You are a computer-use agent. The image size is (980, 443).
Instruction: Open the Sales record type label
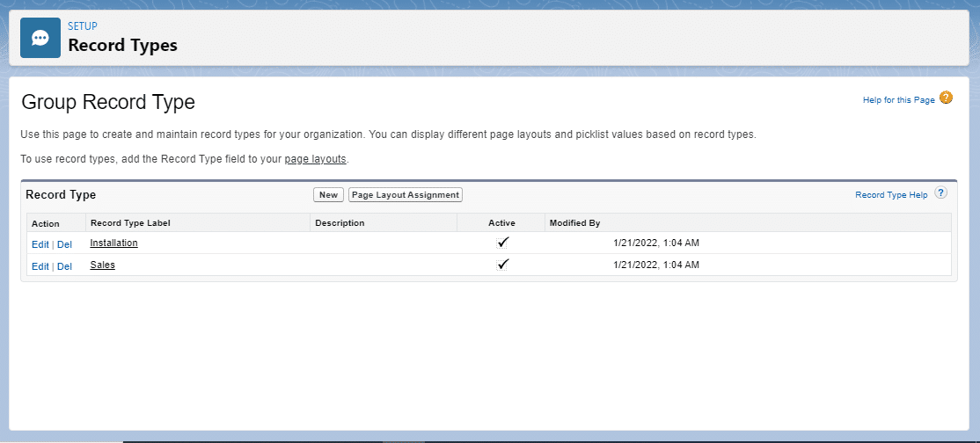[x=103, y=265]
